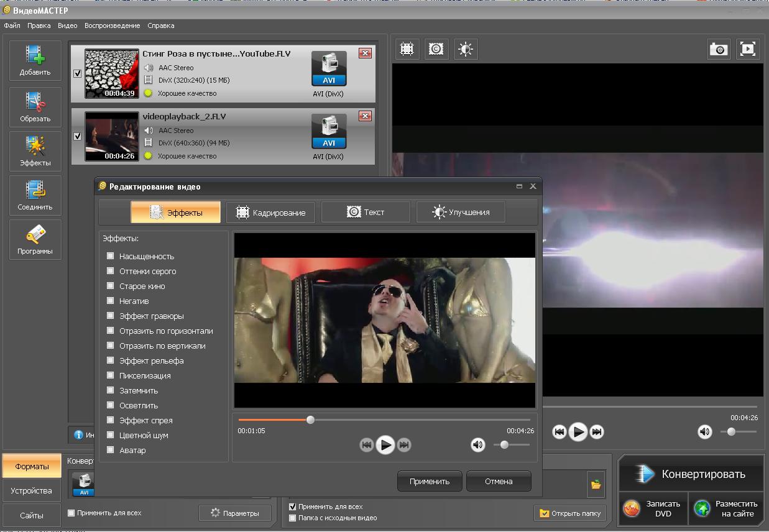Switch to the Улучшения tab
Image resolution: width=769 pixels, height=532 pixels.
tap(461, 212)
